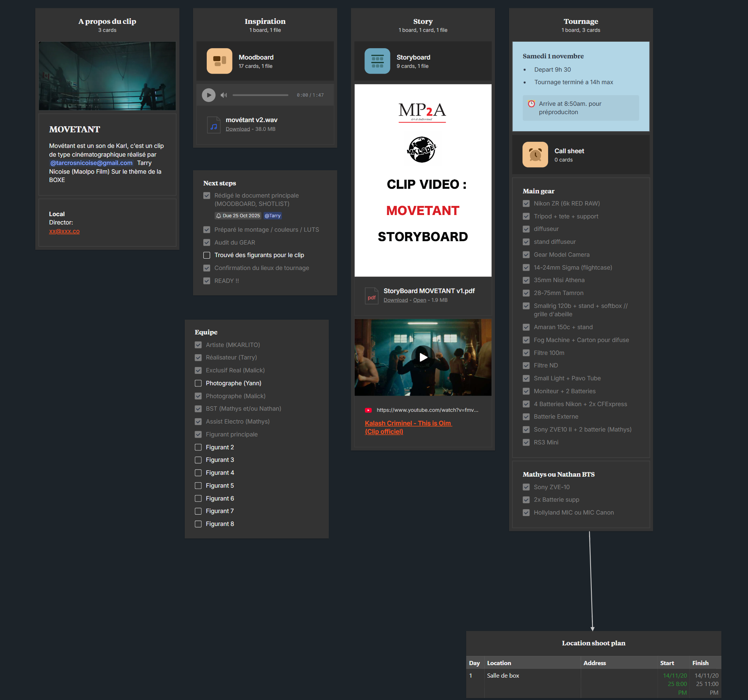Mute the audio player volume icon
Screen dimensions: 748x700
click(224, 95)
